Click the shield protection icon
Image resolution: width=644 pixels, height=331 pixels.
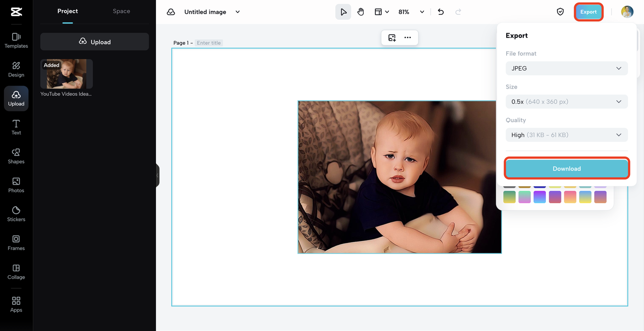tap(560, 12)
